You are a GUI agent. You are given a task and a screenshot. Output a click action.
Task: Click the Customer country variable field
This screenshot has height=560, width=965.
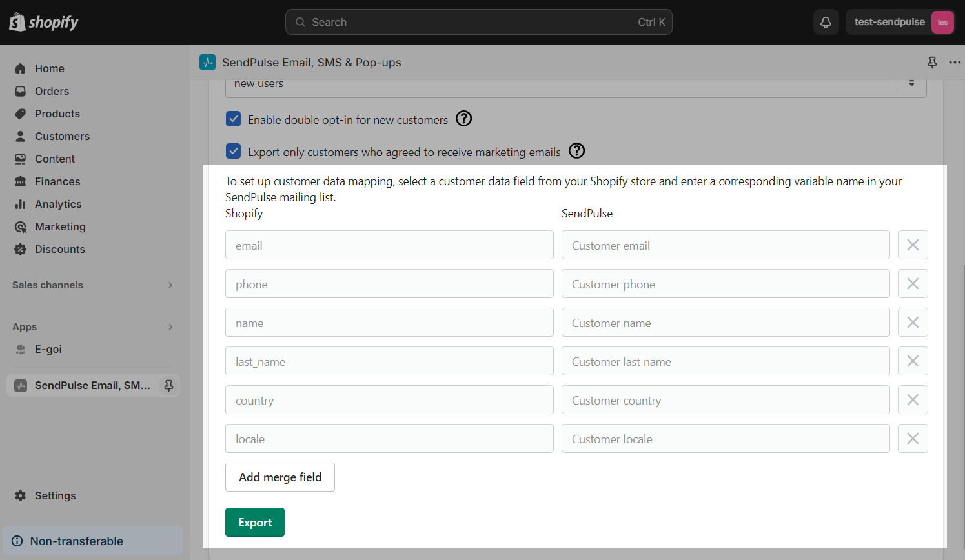[726, 400]
